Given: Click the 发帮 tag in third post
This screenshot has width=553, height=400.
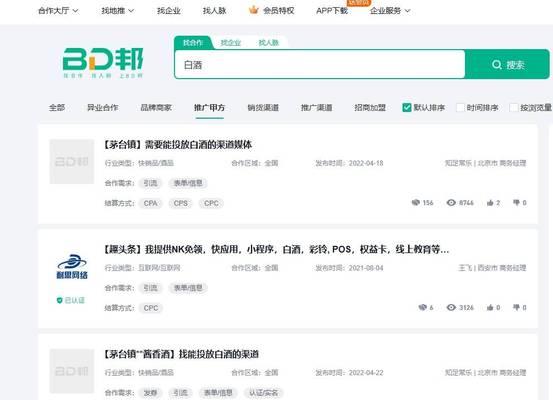Looking at the screenshot, I should pyautogui.click(x=150, y=393).
